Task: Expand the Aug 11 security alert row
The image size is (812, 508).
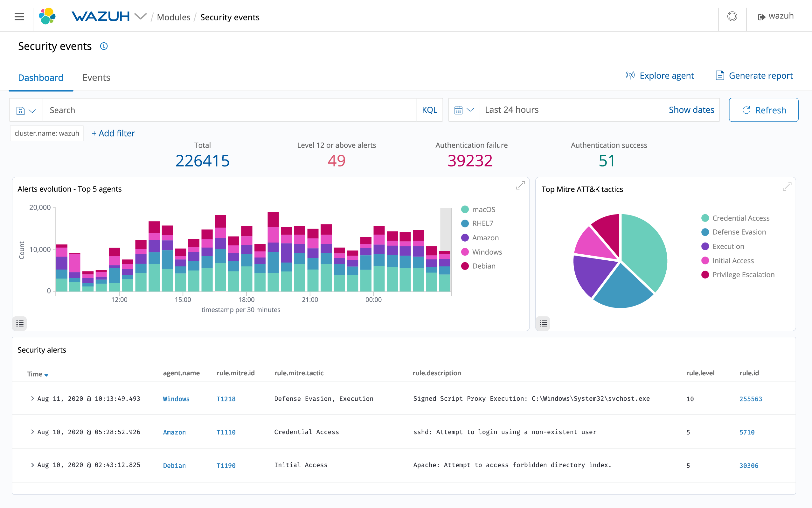Action: (32, 399)
